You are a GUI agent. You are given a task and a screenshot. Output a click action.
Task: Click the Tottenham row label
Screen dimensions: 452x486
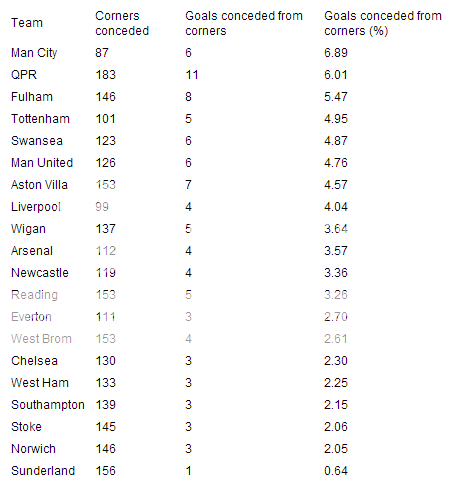pos(40,119)
